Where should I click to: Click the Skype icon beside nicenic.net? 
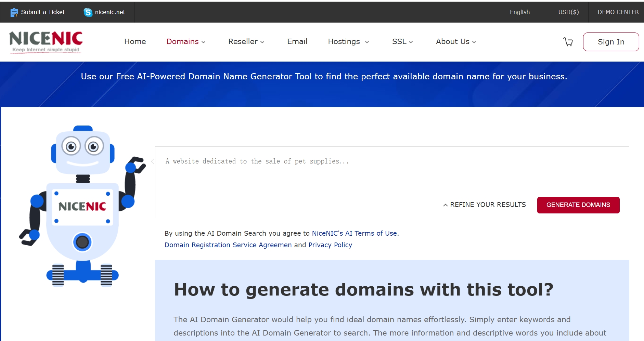88,12
